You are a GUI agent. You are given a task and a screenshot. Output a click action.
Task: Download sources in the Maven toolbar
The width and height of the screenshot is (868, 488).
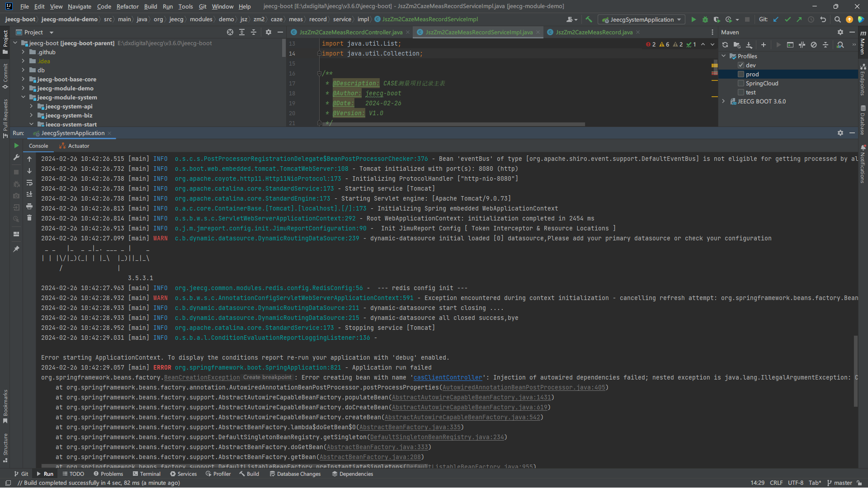click(x=749, y=45)
